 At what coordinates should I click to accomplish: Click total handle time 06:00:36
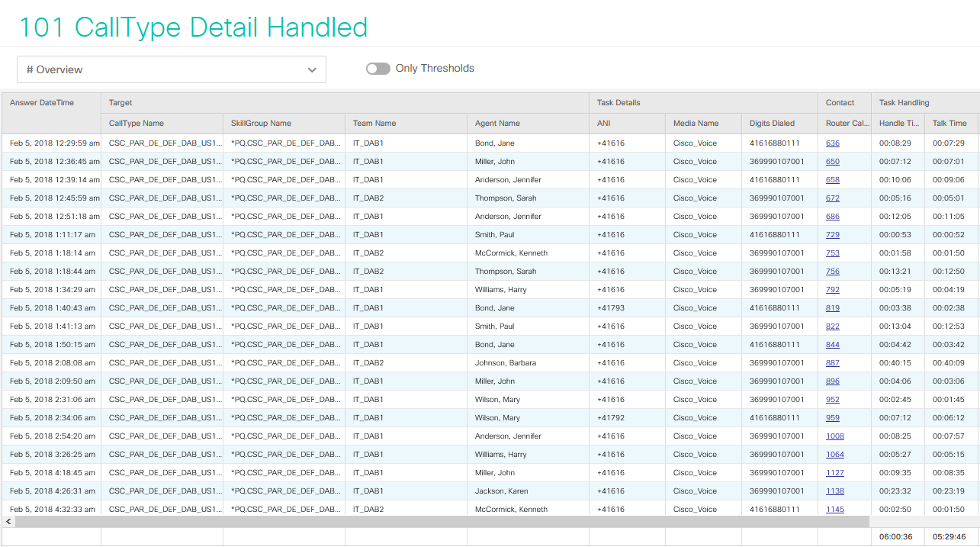(x=895, y=537)
